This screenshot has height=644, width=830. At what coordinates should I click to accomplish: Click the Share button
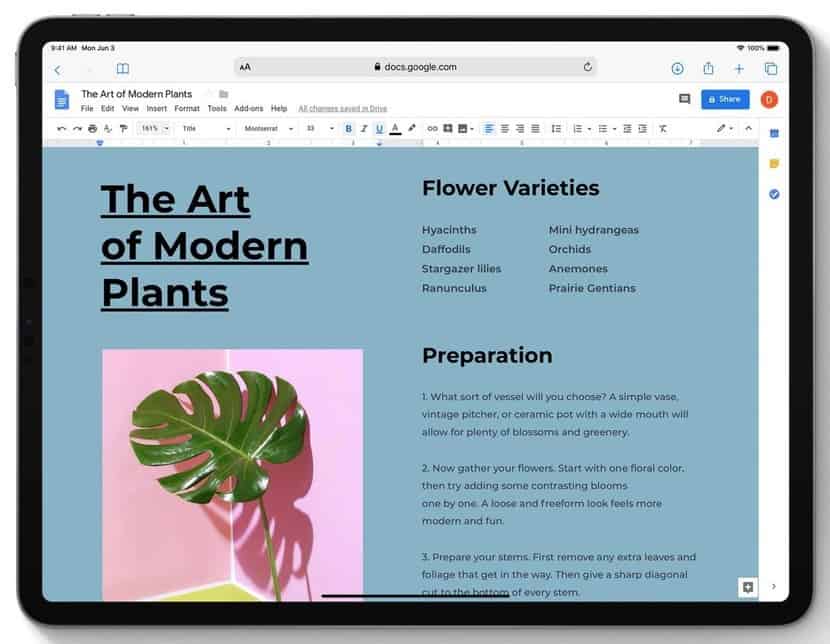tap(724, 99)
